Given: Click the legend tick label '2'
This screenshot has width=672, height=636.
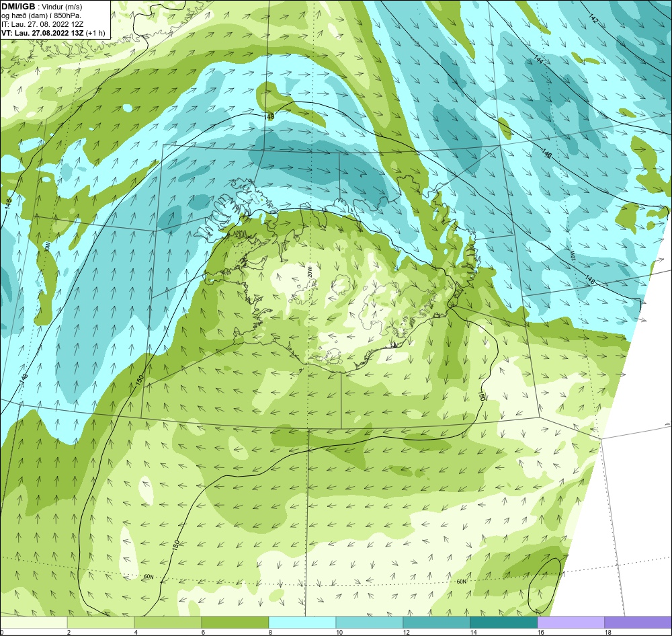Looking at the screenshot, I should 69,632.
